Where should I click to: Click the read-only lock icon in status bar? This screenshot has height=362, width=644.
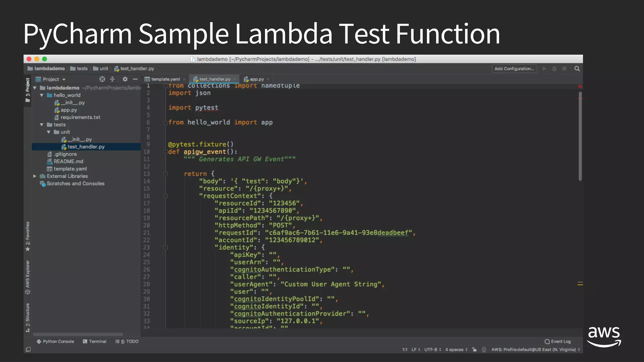(x=474, y=349)
